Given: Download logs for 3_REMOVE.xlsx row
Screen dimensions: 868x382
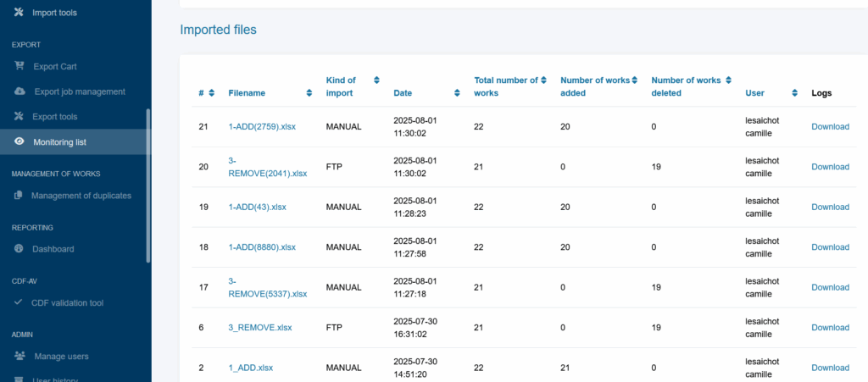Looking at the screenshot, I should coord(830,327).
